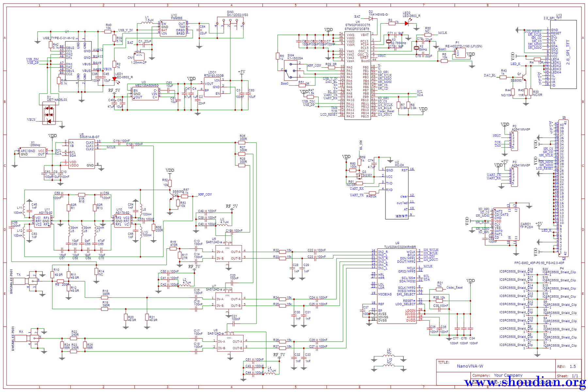Click the USB_V_IN net label near R40
Viewport: 588px width, 392px height.
point(125,30)
